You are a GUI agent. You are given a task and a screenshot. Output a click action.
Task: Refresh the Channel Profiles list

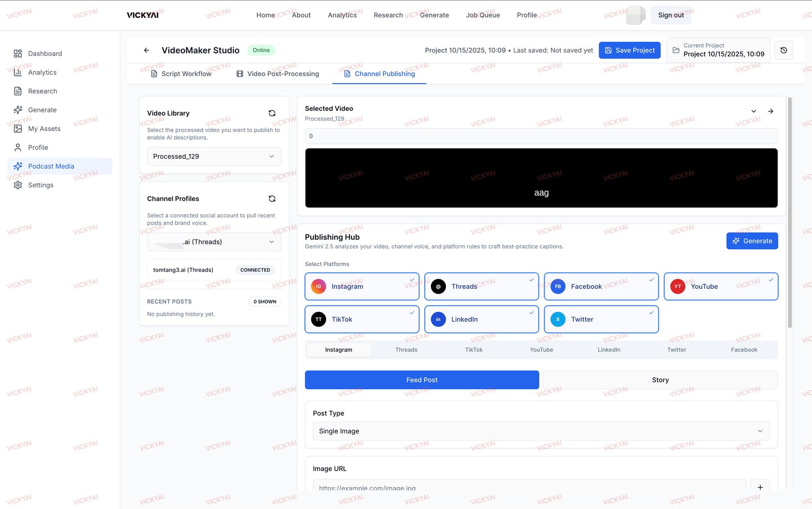point(272,199)
